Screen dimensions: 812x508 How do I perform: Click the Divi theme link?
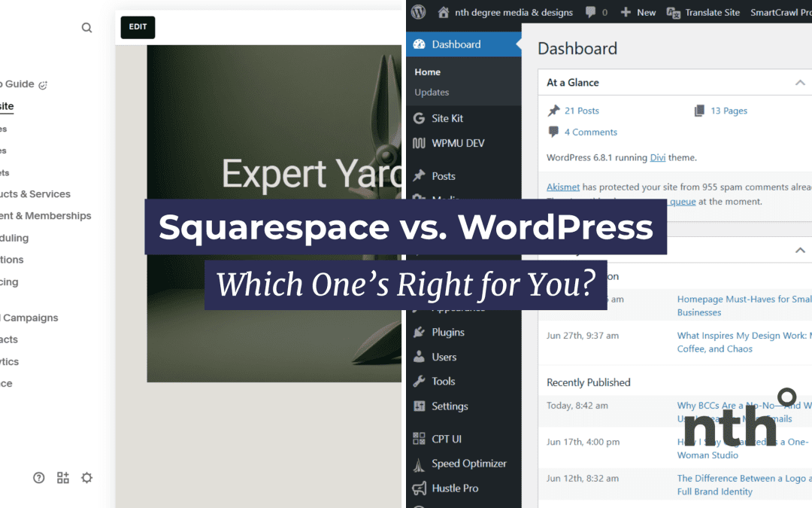[x=658, y=157]
